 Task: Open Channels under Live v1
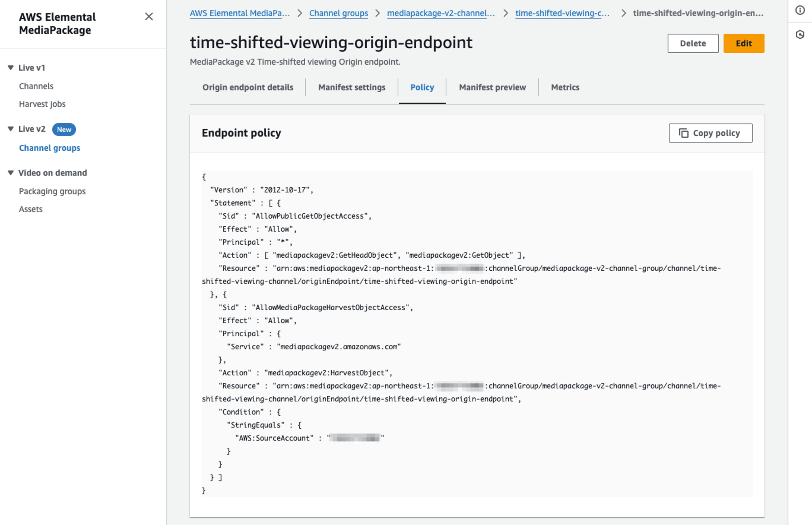pos(36,86)
